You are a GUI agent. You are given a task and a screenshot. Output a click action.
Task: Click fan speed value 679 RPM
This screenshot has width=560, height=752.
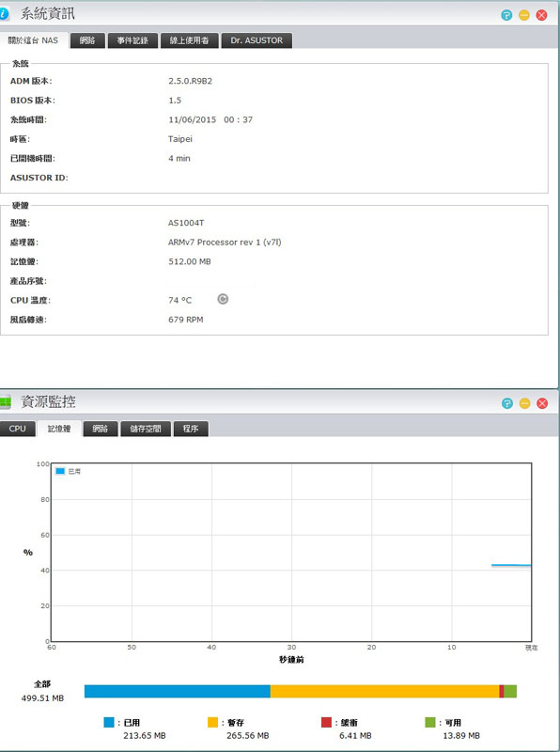(185, 320)
